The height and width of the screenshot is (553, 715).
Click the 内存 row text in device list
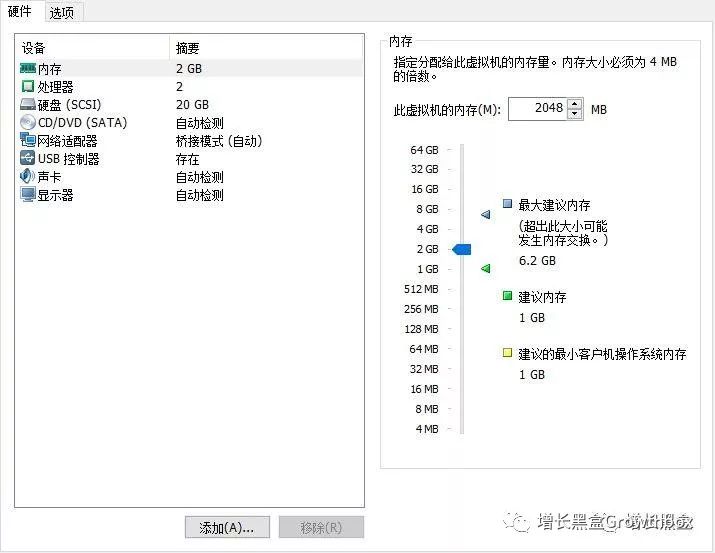(50, 69)
